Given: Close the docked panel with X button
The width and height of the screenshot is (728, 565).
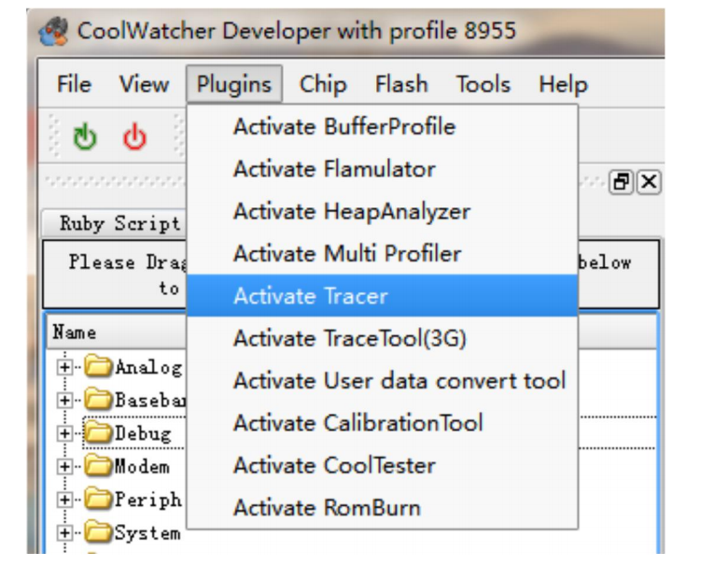Looking at the screenshot, I should pos(649,182).
